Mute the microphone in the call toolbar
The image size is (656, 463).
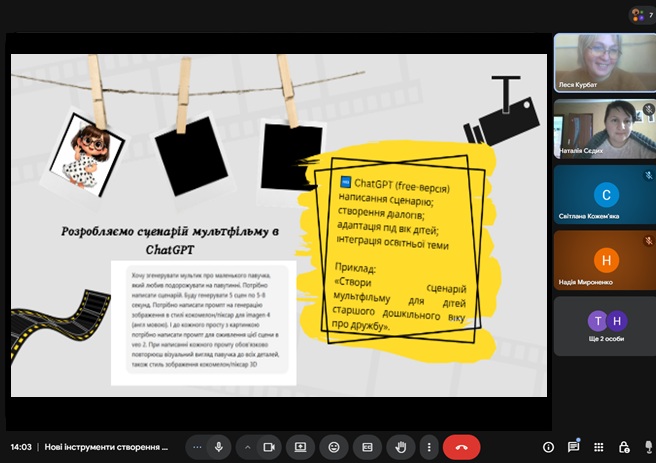(x=219, y=446)
